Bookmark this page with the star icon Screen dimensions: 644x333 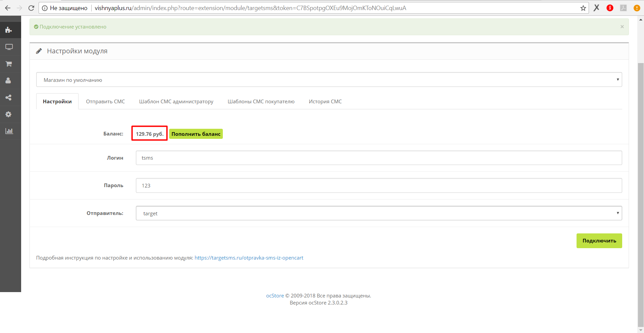tap(583, 8)
